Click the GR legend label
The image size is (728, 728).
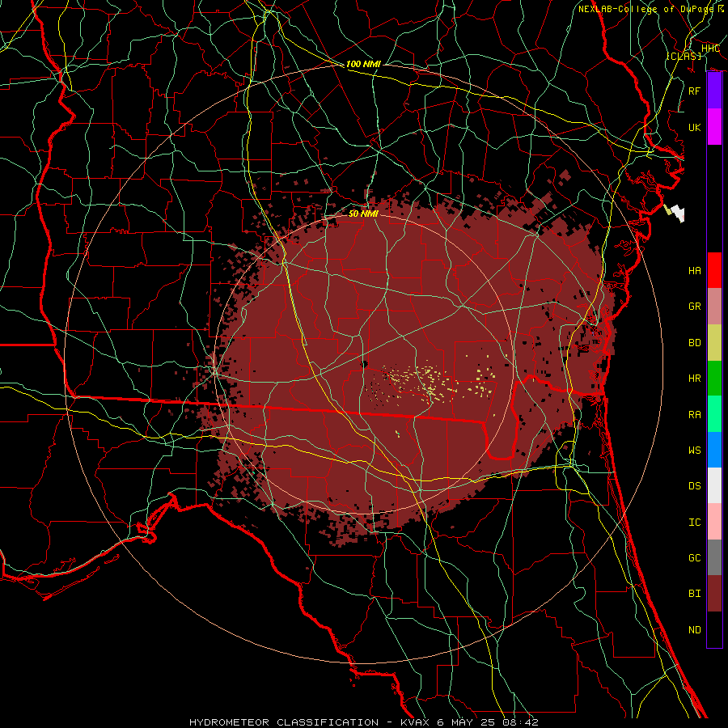pyautogui.click(x=695, y=307)
